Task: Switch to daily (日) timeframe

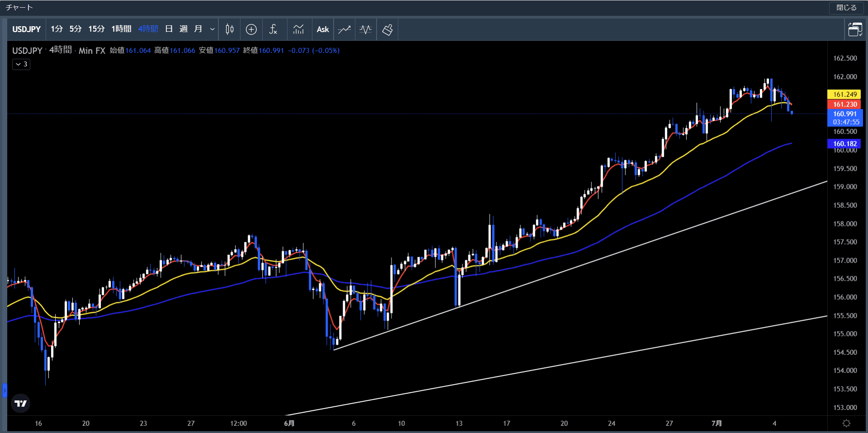Action: click(x=169, y=29)
